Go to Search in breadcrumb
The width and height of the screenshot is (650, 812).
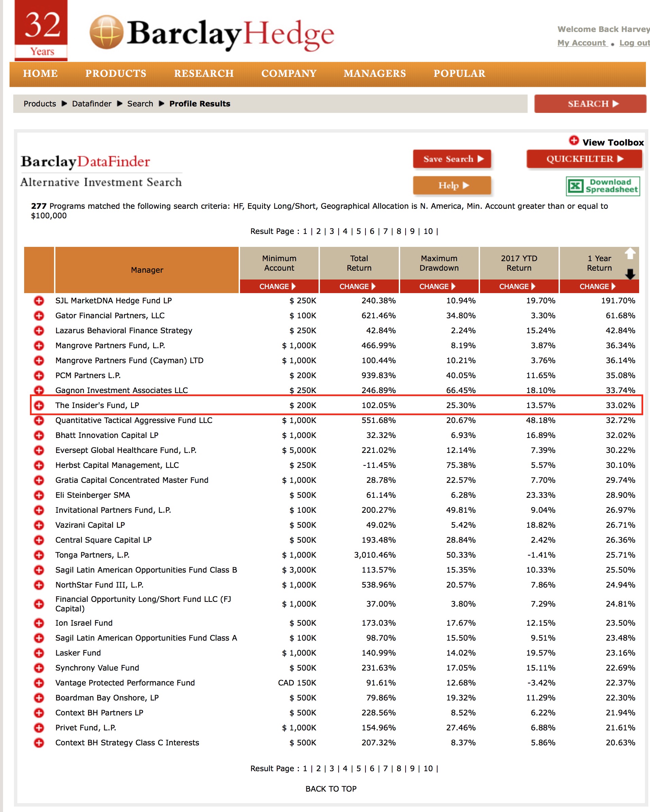click(140, 104)
